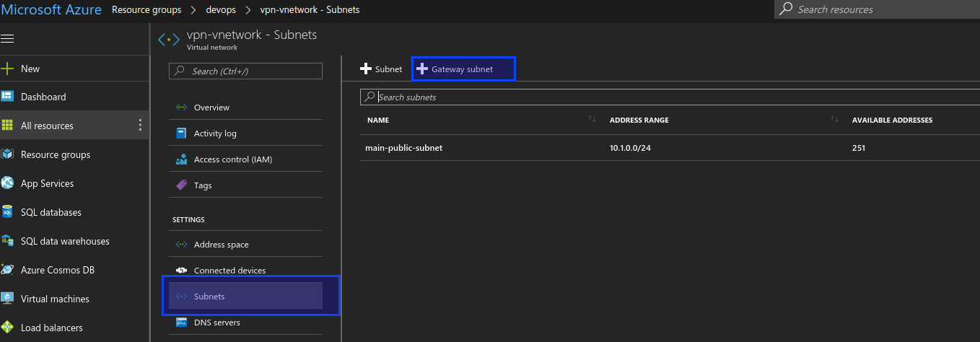Image resolution: width=980 pixels, height=342 pixels.
Task: Click the Virtual machines monitor icon
Action: (x=7, y=299)
